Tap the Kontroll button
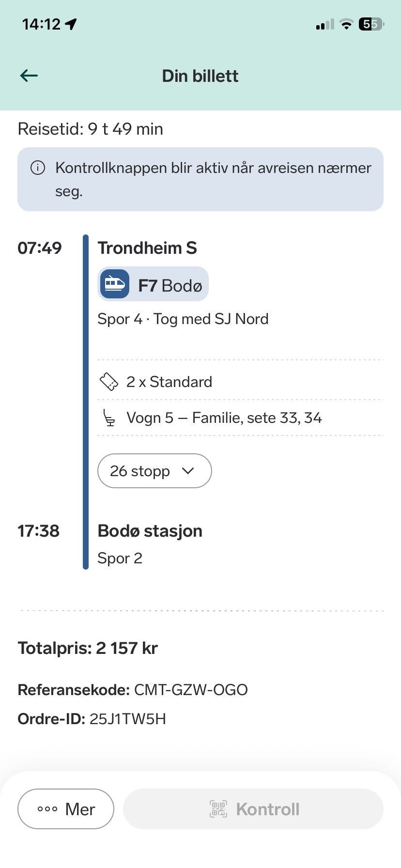The height and width of the screenshot is (868, 401). [x=253, y=809]
